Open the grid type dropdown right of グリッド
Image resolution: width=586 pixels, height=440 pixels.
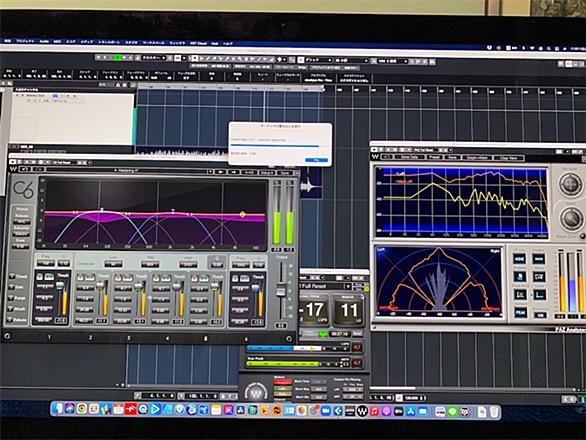pos(351,60)
